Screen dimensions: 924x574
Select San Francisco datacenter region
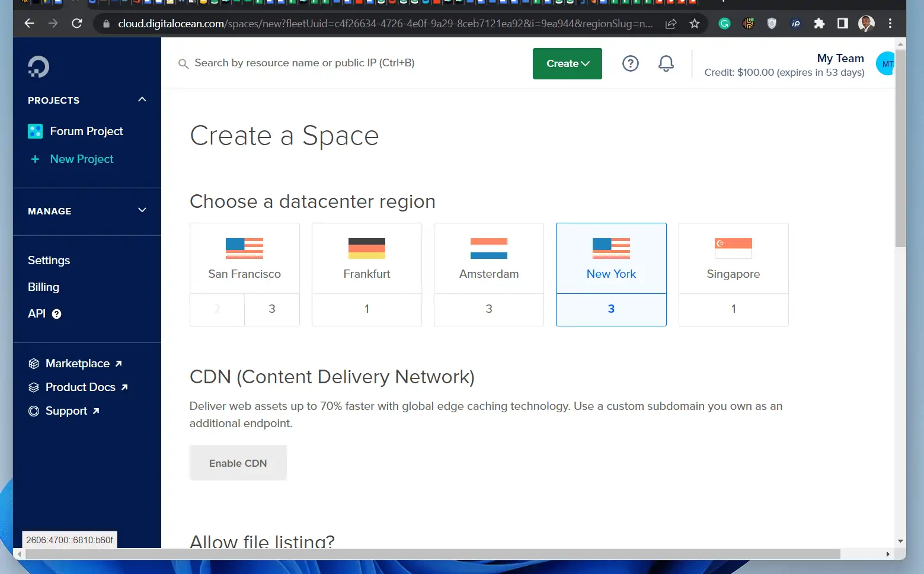click(244, 258)
